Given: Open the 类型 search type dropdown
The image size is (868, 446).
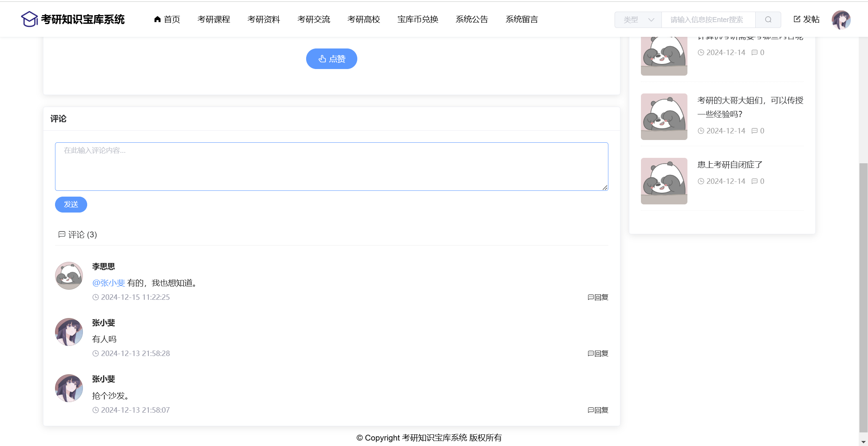Looking at the screenshot, I should pos(638,20).
